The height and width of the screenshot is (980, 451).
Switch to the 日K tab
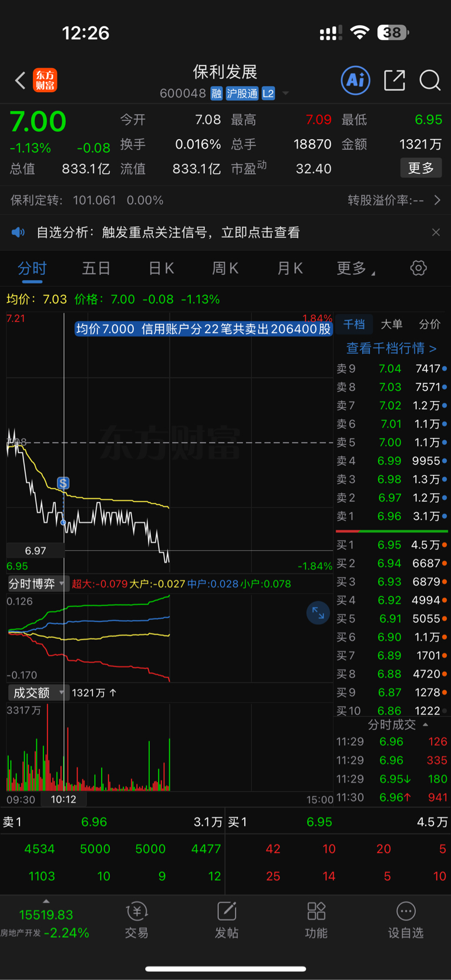click(161, 268)
